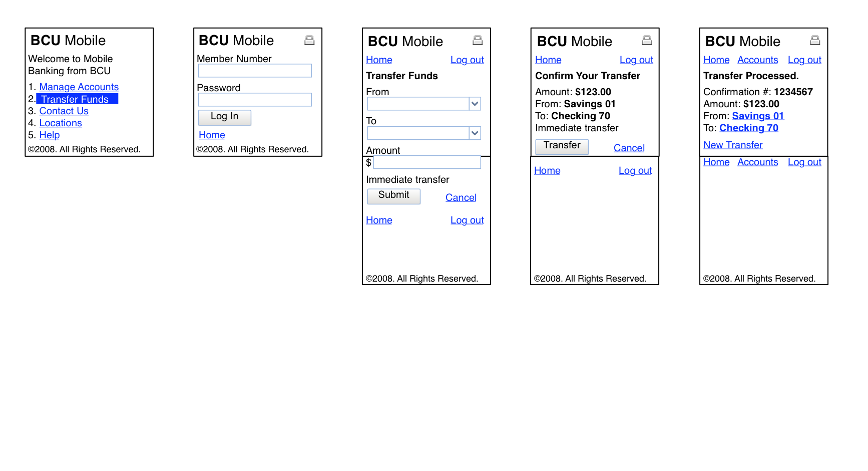868x471 pixels.
Task: Open Help from the welcome screen
Action: coord(49,135)
